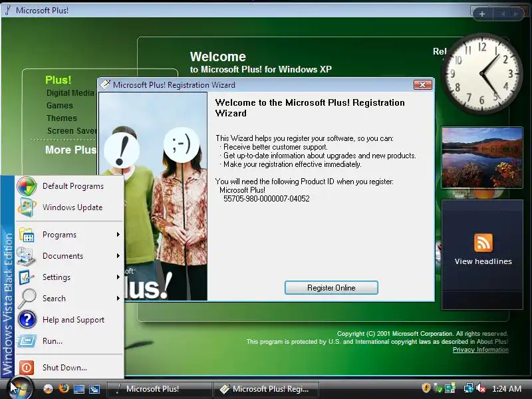Viewport: 532px width, 399px height.
Task: Open the Privacy Information link
Action: click(480, 350)
